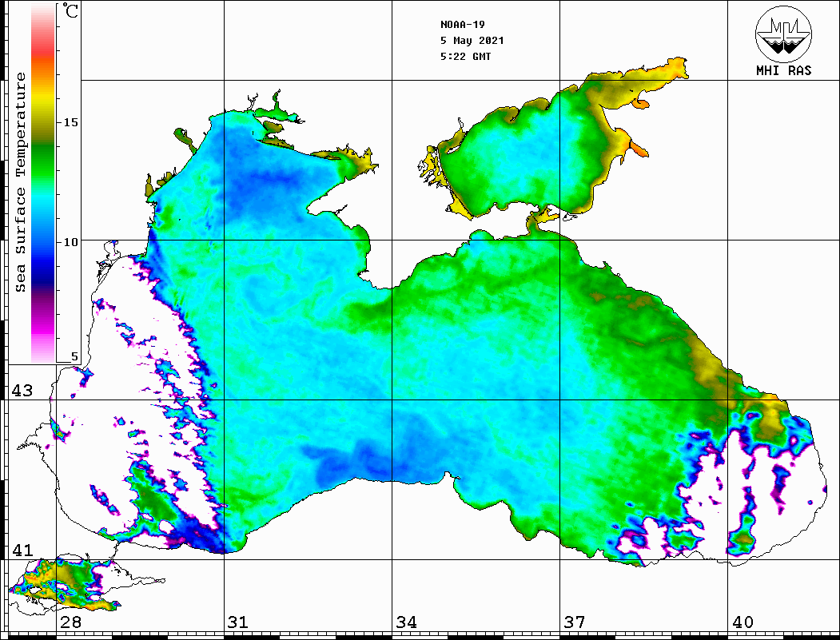Click longitude label '37'

click(x=575, y=622)
